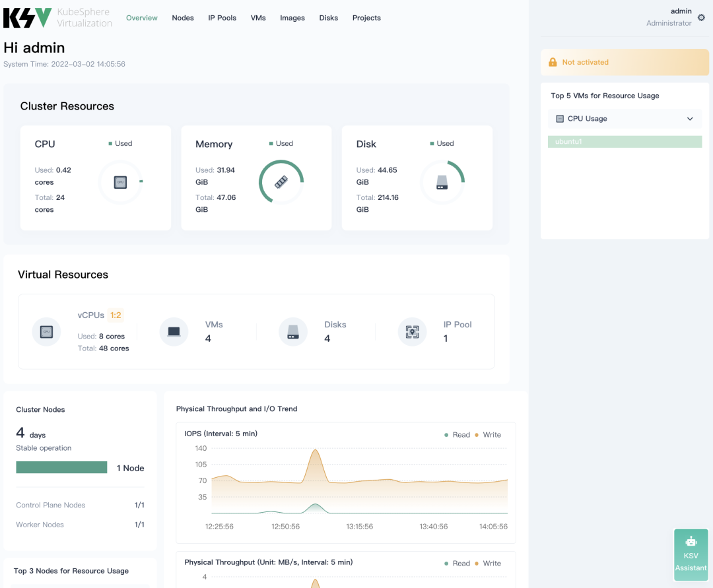
Task: Click the VMs laptop icon
Action: (174, 332)
